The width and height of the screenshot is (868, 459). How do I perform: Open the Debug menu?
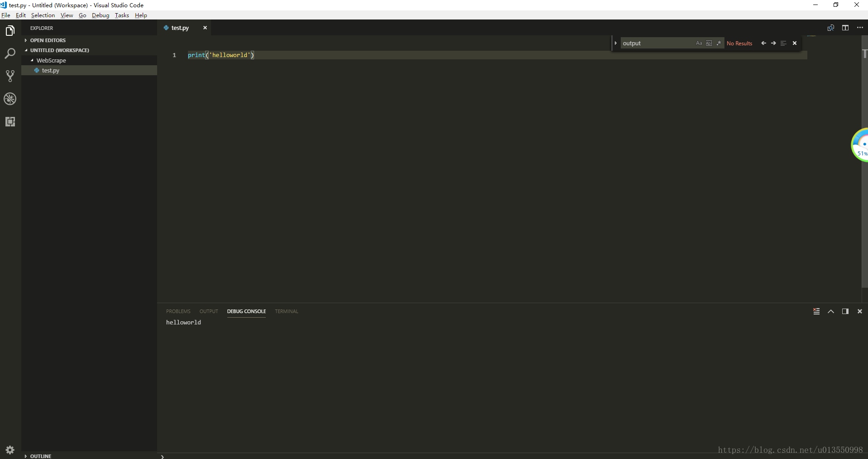point(101,15)
